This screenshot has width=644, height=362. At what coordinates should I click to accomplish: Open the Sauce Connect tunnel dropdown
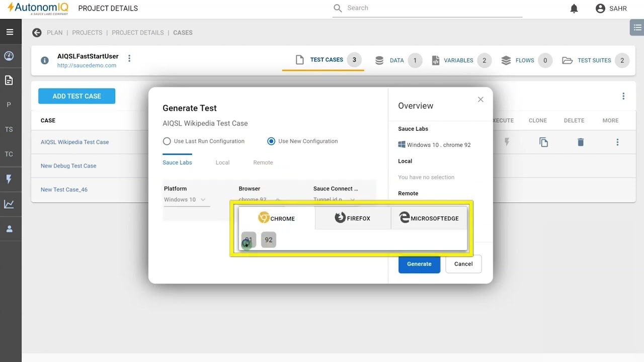click(335, 200)
